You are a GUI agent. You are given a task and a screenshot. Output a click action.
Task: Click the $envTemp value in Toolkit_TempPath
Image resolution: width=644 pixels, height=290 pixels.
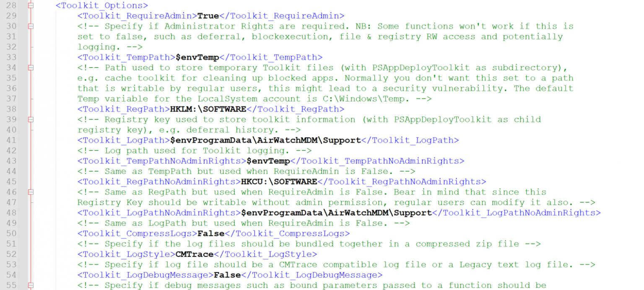click(197, 57)
